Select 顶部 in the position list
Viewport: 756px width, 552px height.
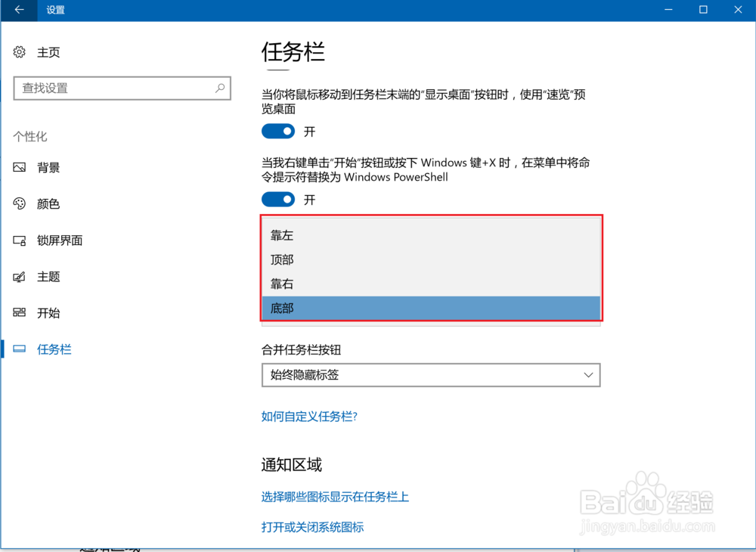click(282, 259)
